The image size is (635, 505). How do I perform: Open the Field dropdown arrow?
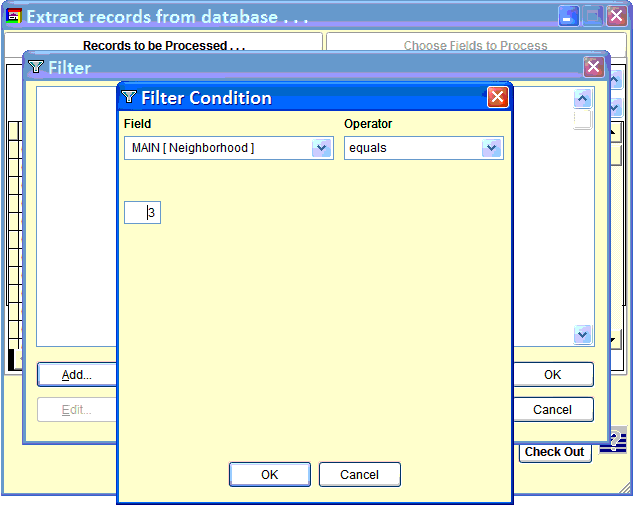321,148
